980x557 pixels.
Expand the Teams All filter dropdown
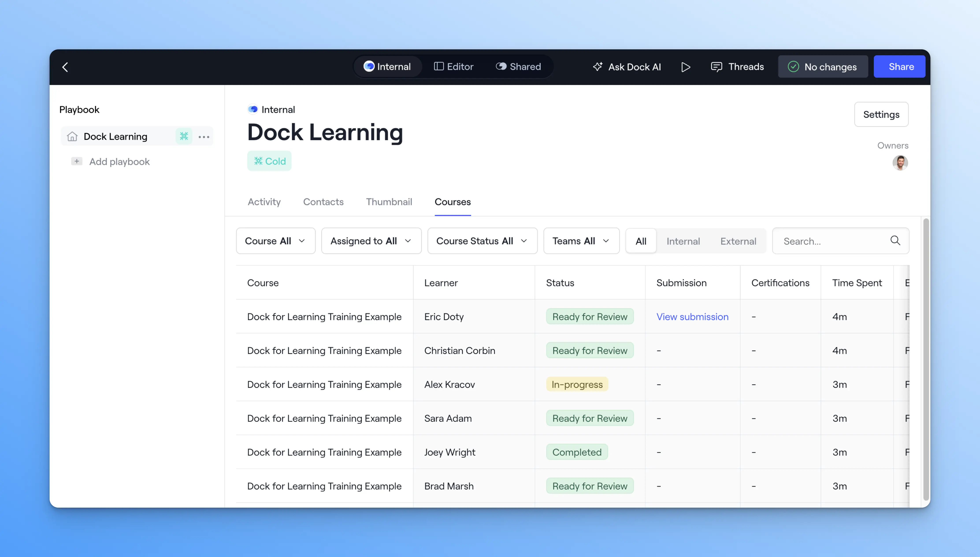581,241
